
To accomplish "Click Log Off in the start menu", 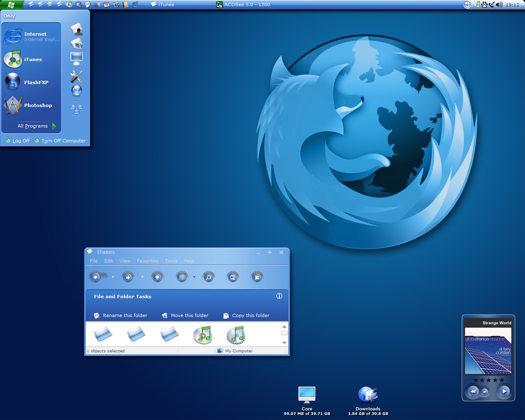I will pyautogui.click(x=18, y=141).
